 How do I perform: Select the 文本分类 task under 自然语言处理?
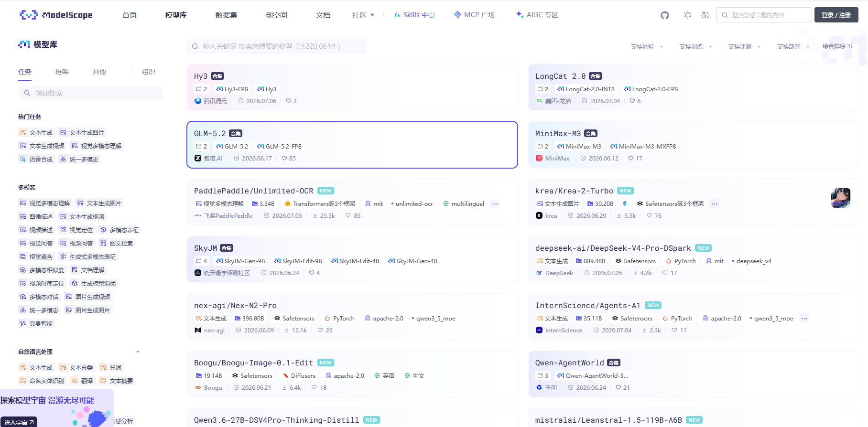pyautogui.click(x=76, y=368)
